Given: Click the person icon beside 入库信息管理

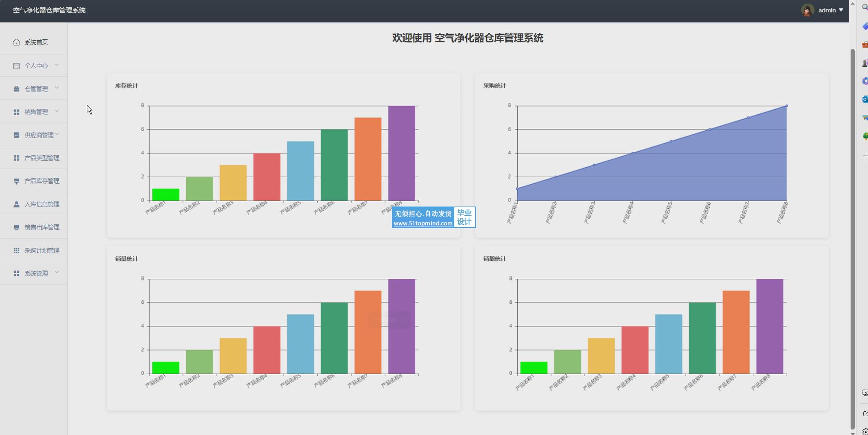Looking at the screenshot, I should [x=16, y=204].
